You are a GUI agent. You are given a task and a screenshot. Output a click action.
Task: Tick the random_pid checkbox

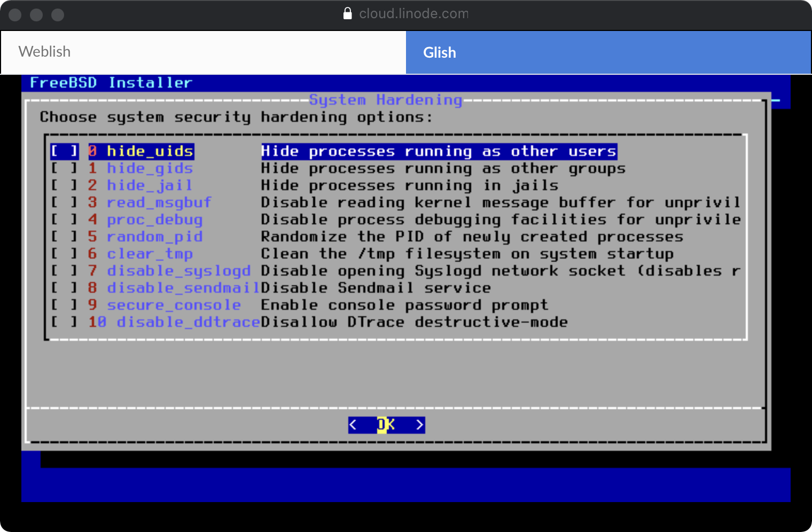point(64,237)
